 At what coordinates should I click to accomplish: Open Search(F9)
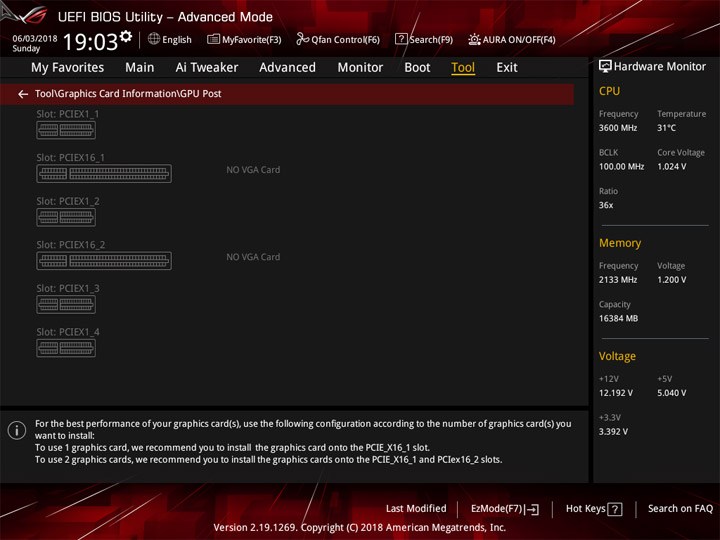click(424, 39)
